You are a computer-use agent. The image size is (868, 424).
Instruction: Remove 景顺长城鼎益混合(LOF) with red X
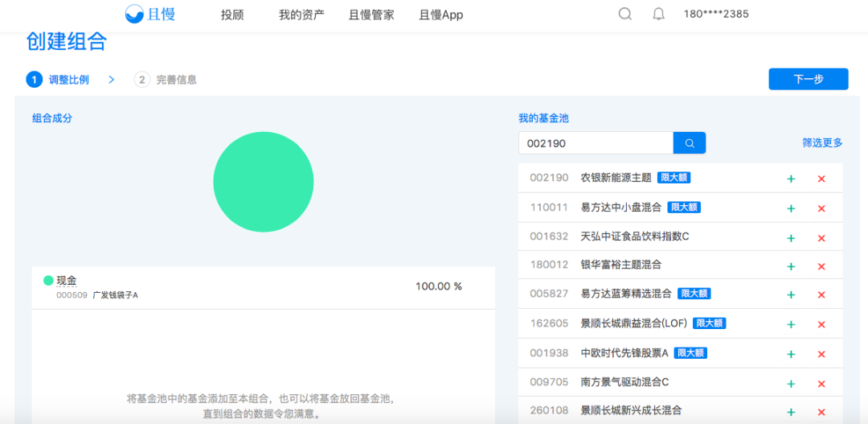(x=821, y=324)
